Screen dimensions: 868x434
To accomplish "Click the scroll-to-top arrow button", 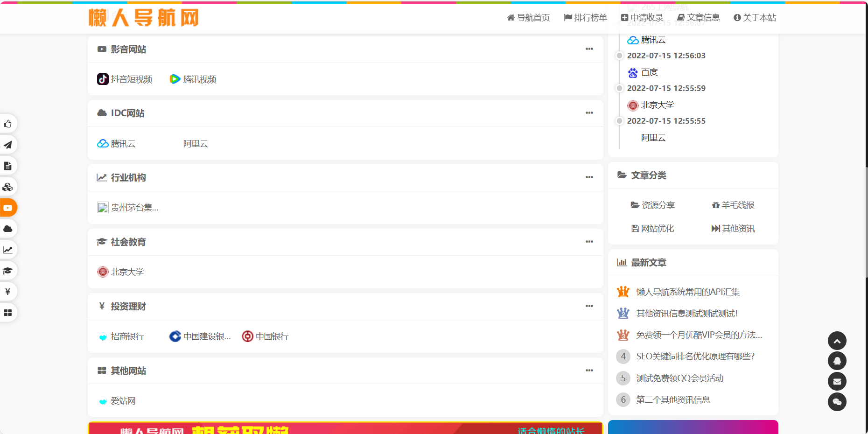I will pos(837,341).
